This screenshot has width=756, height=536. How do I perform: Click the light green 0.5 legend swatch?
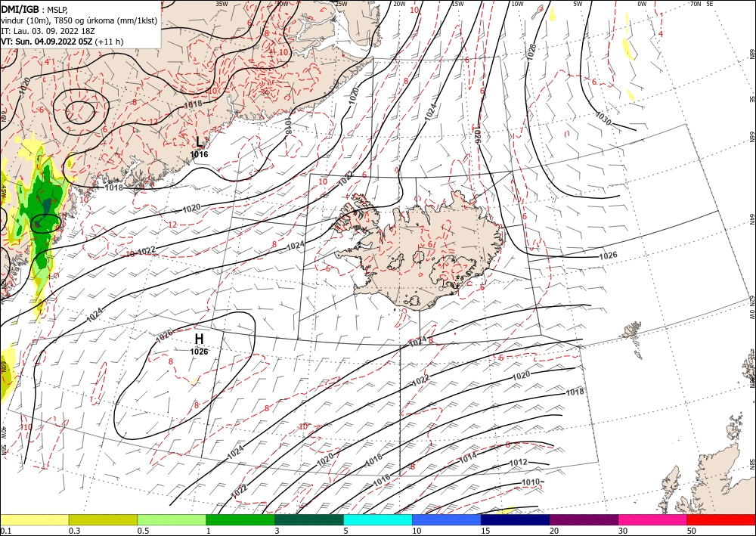point(172,519)
